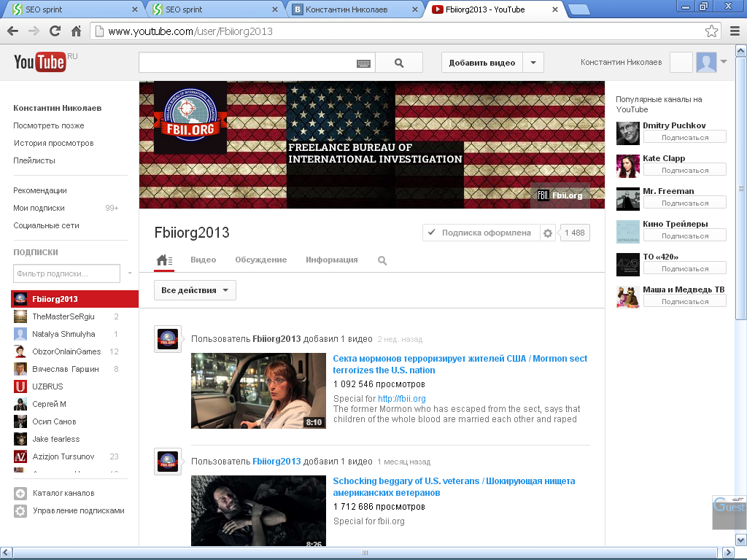Subscribe to Кино Трейлеры with Подписаться
The width and height of the screenshot is (747, 560).
684,236
